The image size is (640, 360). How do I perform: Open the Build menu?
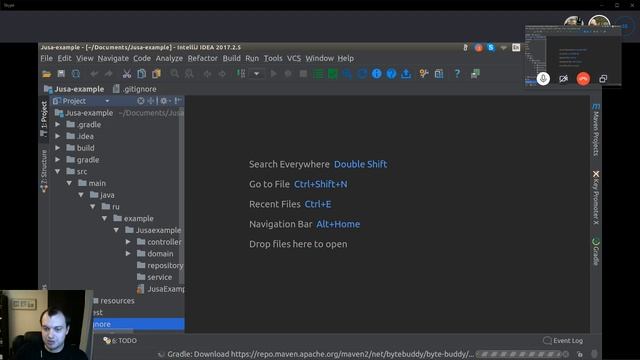click(x=231, y=58)
